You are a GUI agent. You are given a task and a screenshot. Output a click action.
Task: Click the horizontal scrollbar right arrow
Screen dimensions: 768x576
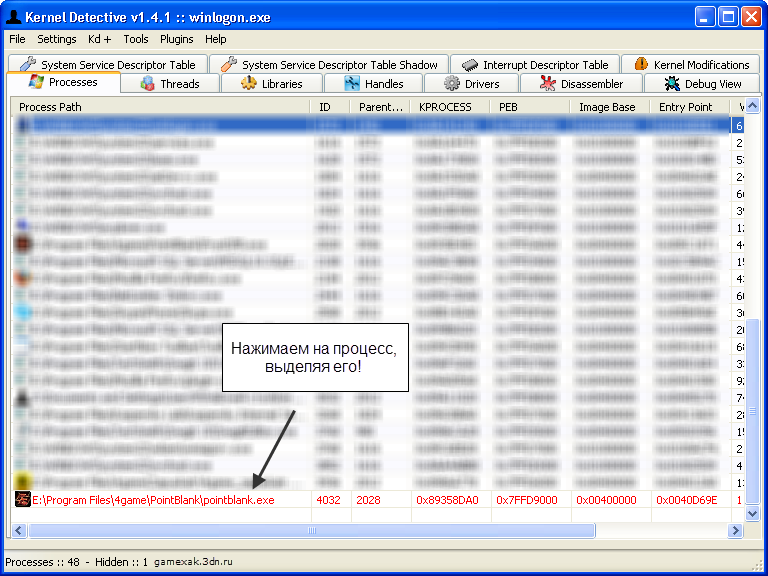(736, 530)
